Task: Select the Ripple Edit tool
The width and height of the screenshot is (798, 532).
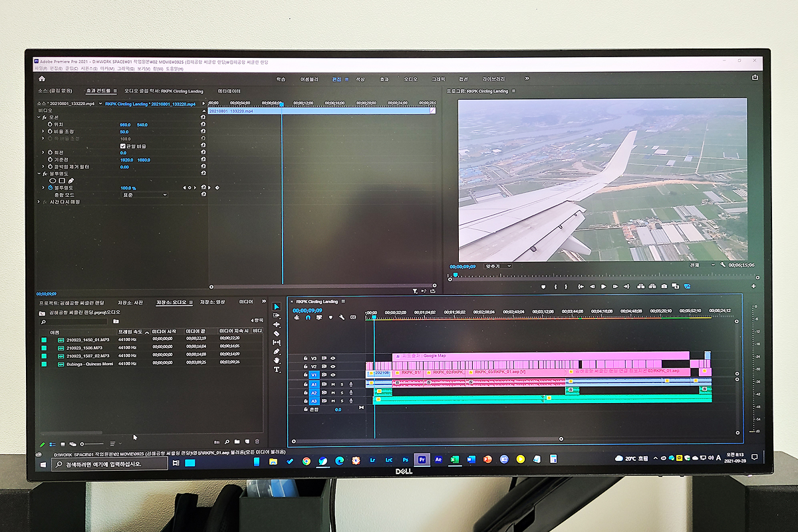Action: pos(277,325)
